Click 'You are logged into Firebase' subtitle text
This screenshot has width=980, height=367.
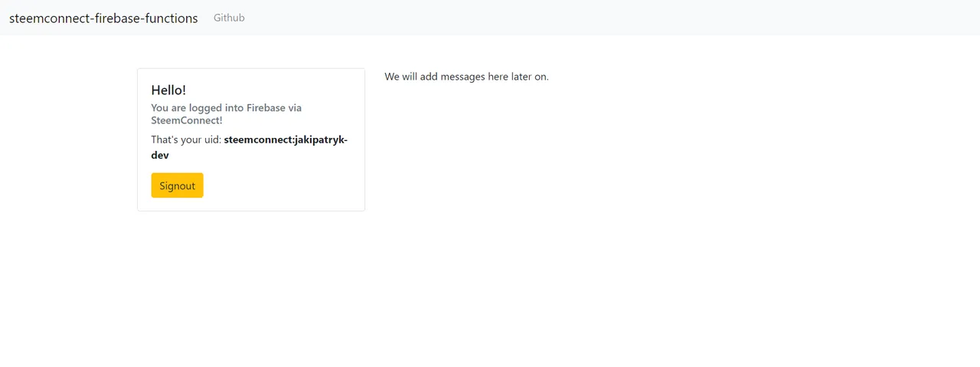227,114
